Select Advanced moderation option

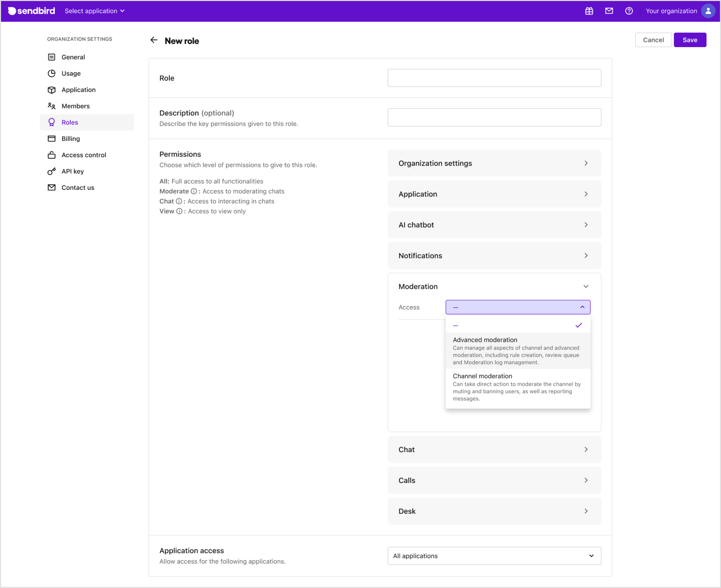point(518,351)
